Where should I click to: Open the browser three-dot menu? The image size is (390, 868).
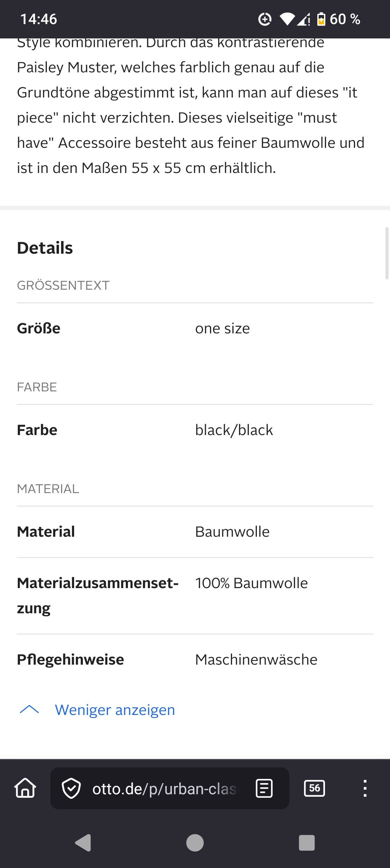click(x=365, y=788)
